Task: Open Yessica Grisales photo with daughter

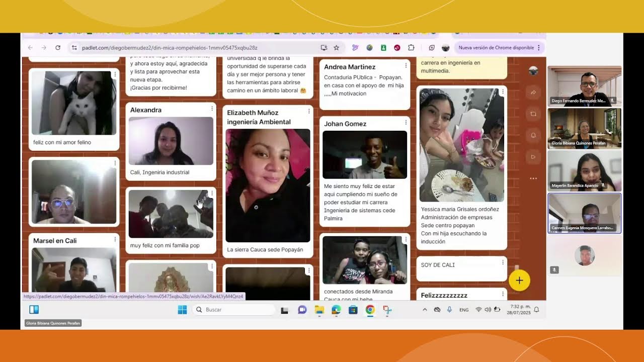Action: pos(462,145)
